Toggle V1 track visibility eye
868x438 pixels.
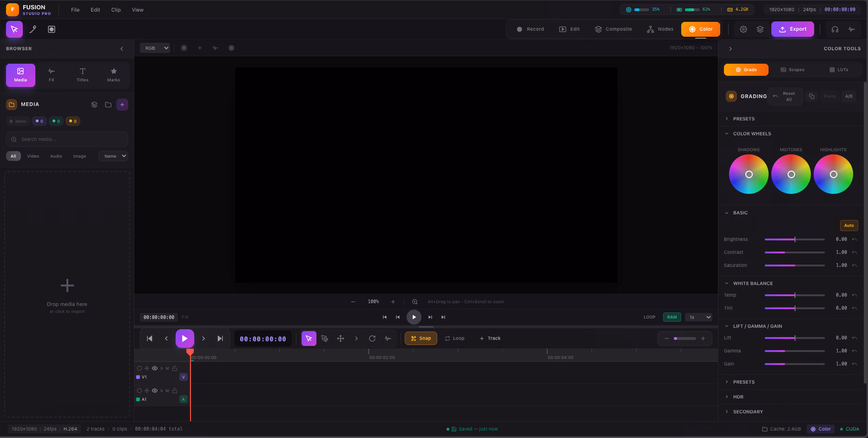coord(155,368)
